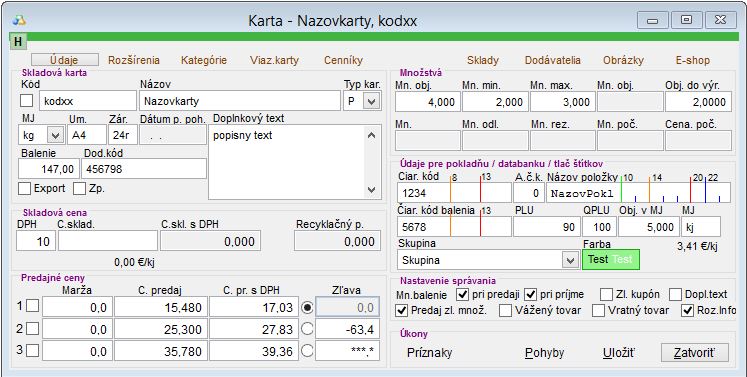The image size is (747, 377).
Task: Open Príznaky action
Action: [x=429, y=353]
